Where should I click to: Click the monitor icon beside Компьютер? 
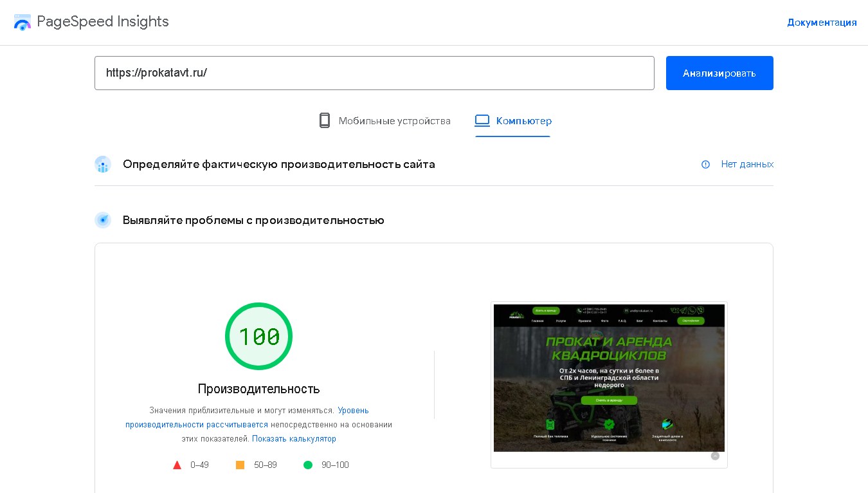pyautogui.click(x=482, y=120)
